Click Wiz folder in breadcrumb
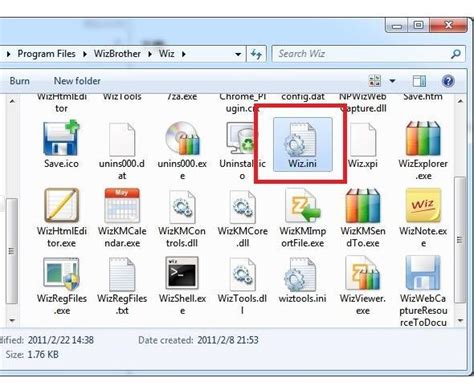The height and width of the screenshot is (390, 474). (x=166, y=54)
